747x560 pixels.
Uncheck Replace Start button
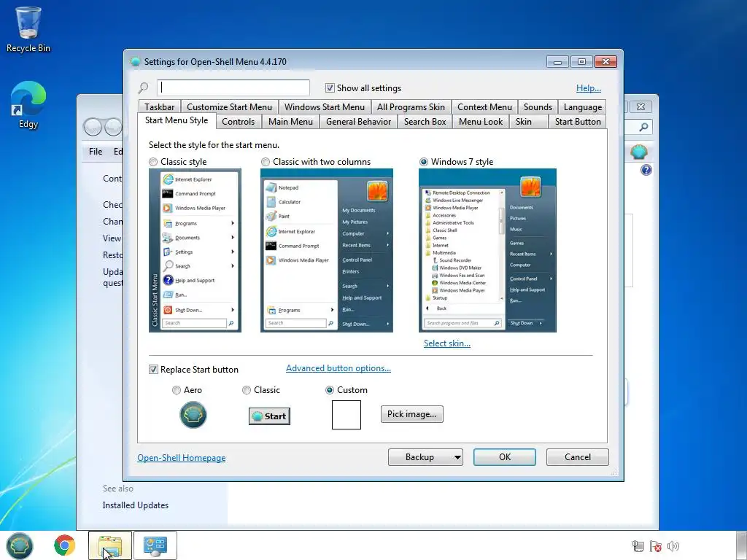coord(153,370)
